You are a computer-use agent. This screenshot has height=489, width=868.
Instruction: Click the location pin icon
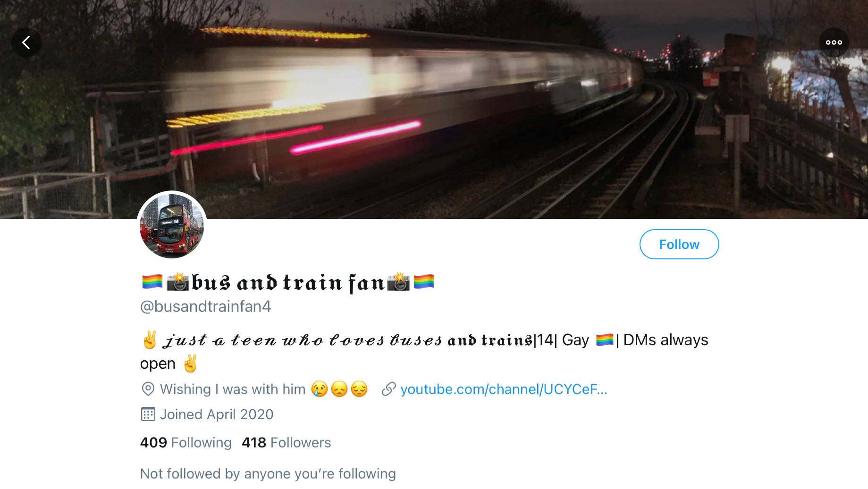[x=148, y=389]
